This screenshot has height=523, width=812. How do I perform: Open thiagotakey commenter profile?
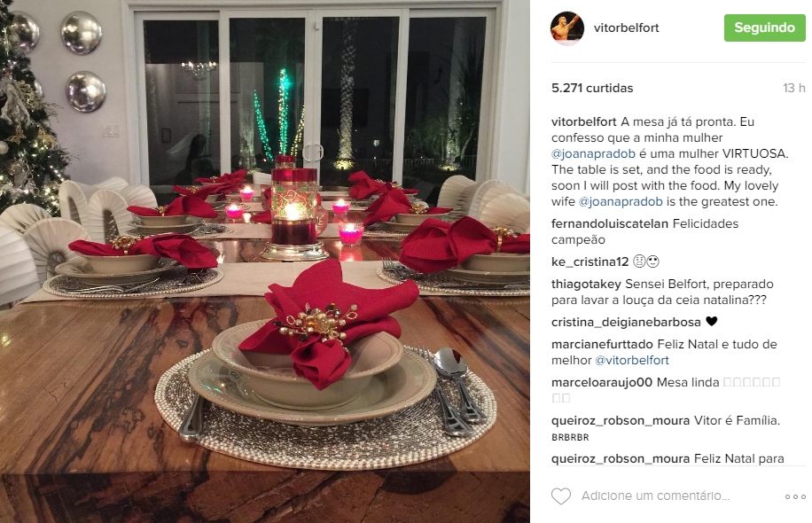pyautogui.click(x=586, y=285)
